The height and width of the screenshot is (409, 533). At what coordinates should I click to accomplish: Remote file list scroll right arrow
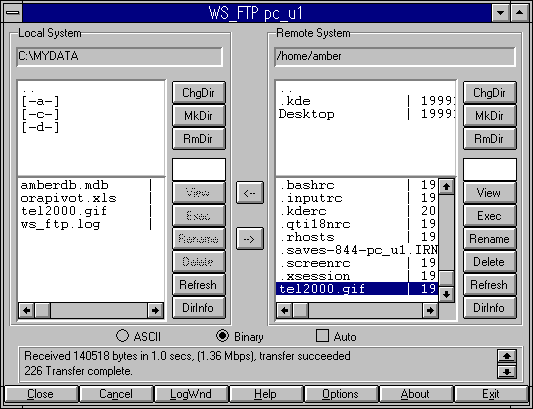pyautogui.click(x=430, y=310)
